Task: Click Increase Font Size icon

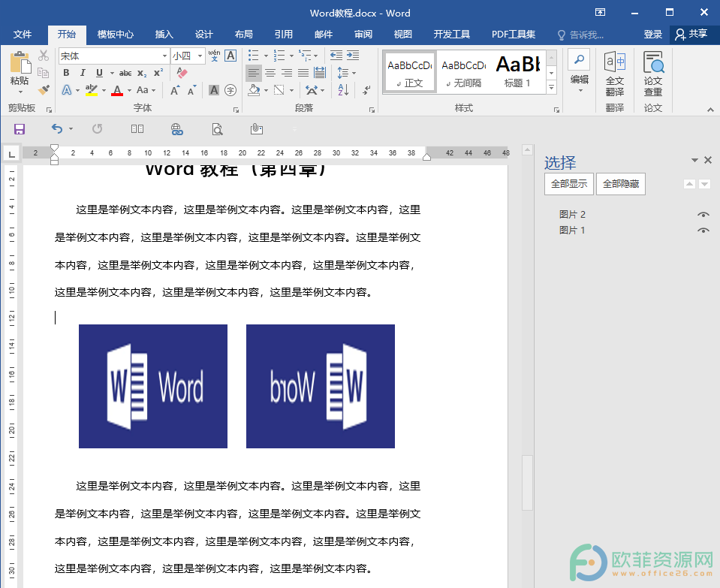Action: (174, 90)
